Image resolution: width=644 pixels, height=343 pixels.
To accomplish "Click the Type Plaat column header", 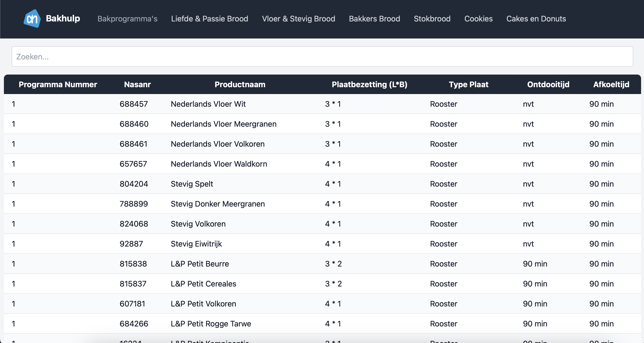I will [x=468, y=85].
